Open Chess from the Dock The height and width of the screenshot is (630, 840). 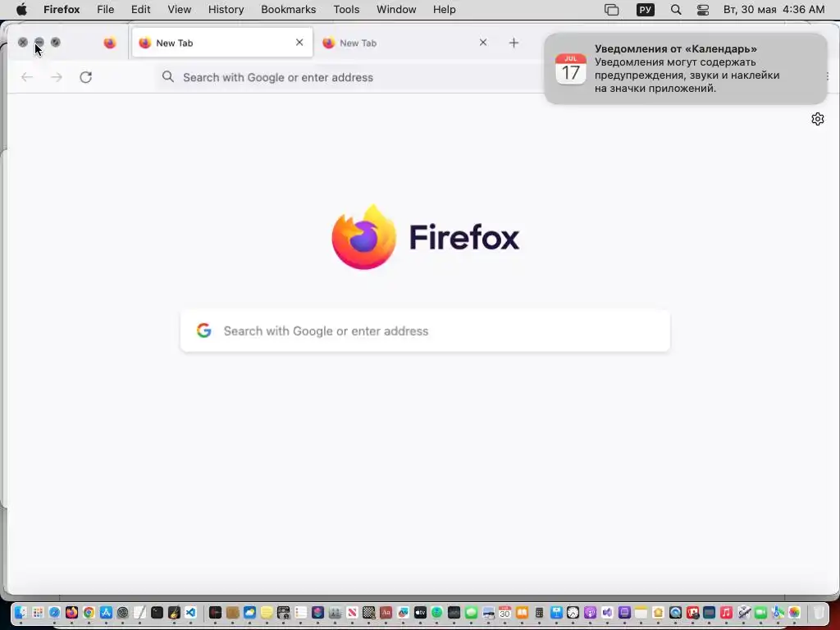[x=369, y=612]
